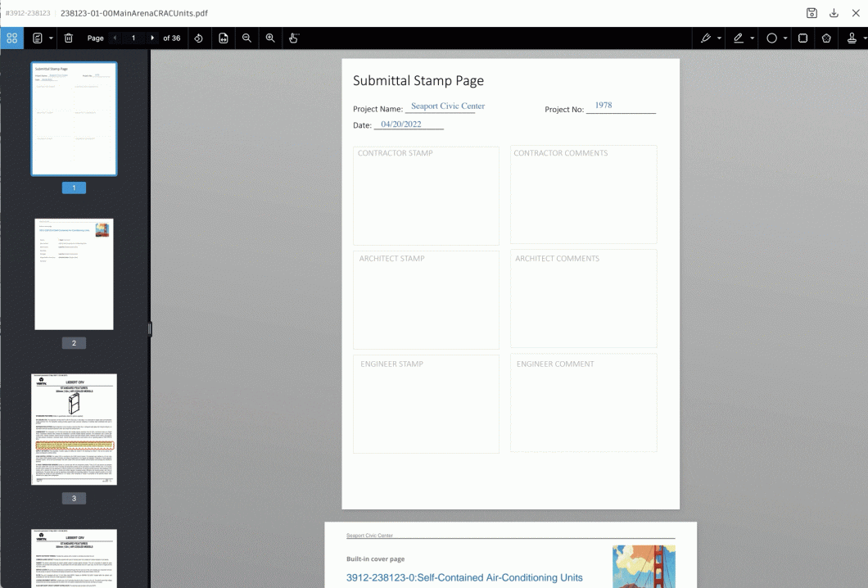The height and width of the screenshot is (588, 868).
Task: Fit the page to width
Action: click(223, 38)
